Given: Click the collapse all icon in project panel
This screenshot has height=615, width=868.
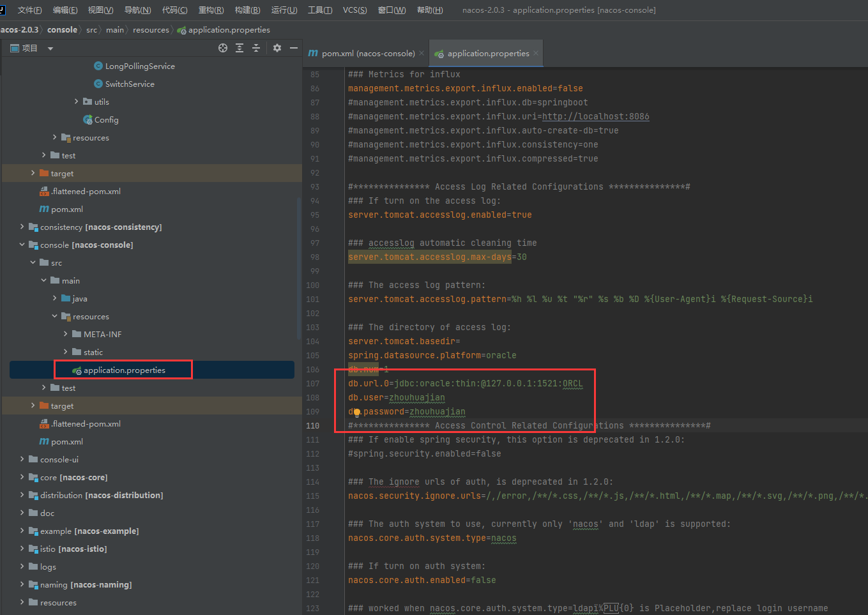Looking at the screenshot, I should (x=256, y=48).
